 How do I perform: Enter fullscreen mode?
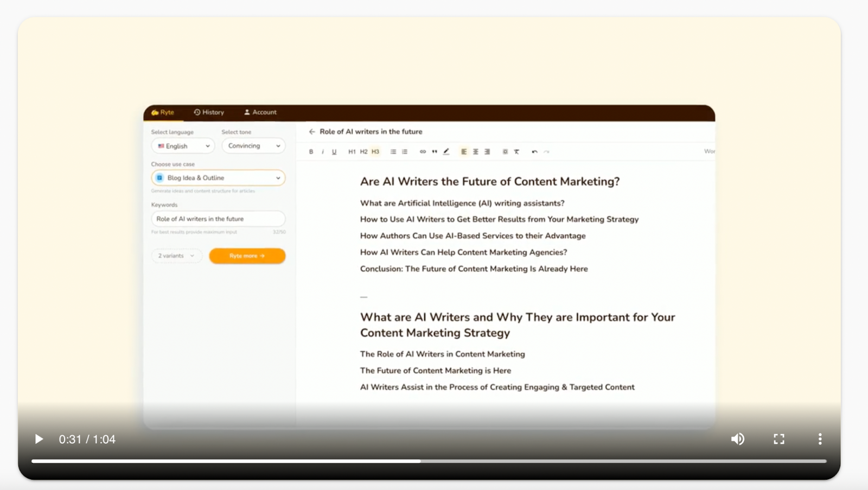pyautogui.click(x=779, y=439)
